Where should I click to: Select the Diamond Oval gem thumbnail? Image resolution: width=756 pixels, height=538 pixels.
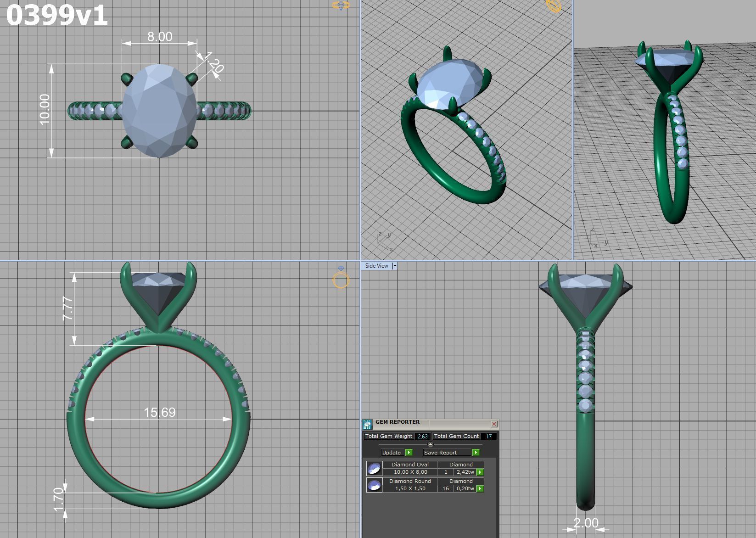374,469
